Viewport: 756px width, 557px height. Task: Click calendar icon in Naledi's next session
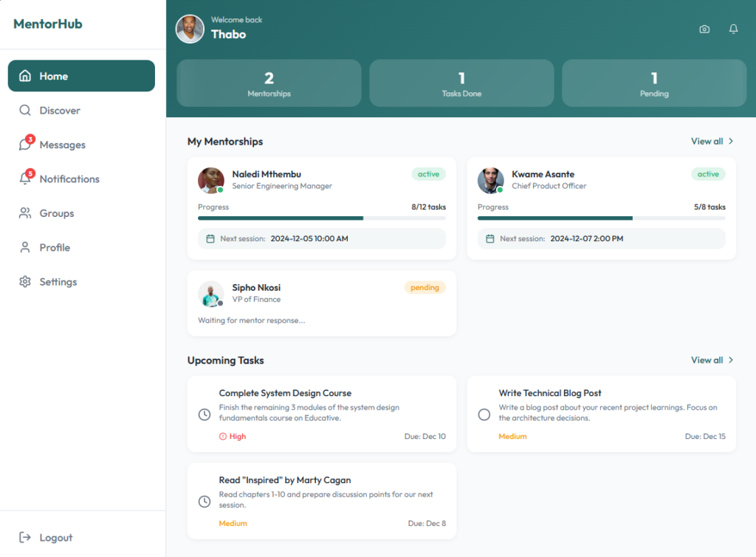[x=210, y=238]
